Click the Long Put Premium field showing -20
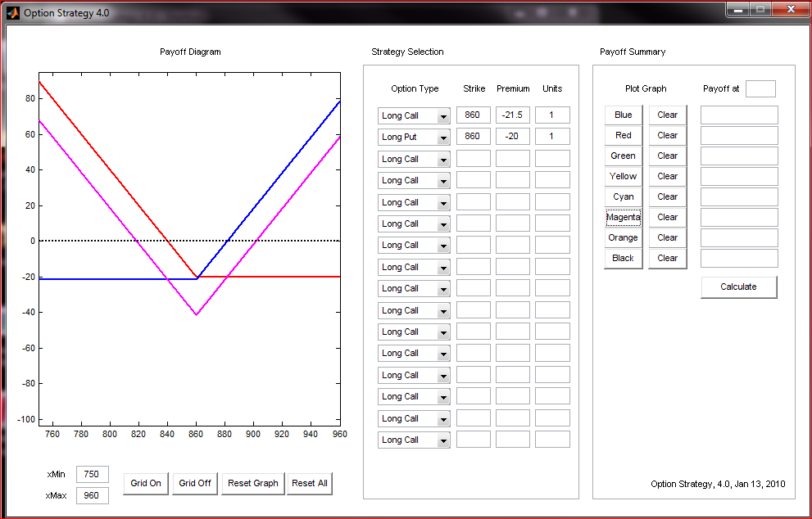Screen dimensions: 812x519 (513, 136)
